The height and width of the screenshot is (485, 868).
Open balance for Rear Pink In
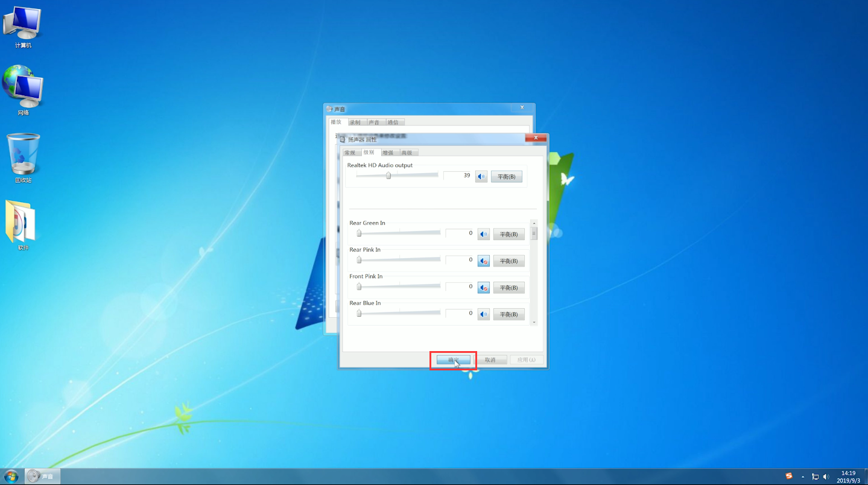point(509,261)
